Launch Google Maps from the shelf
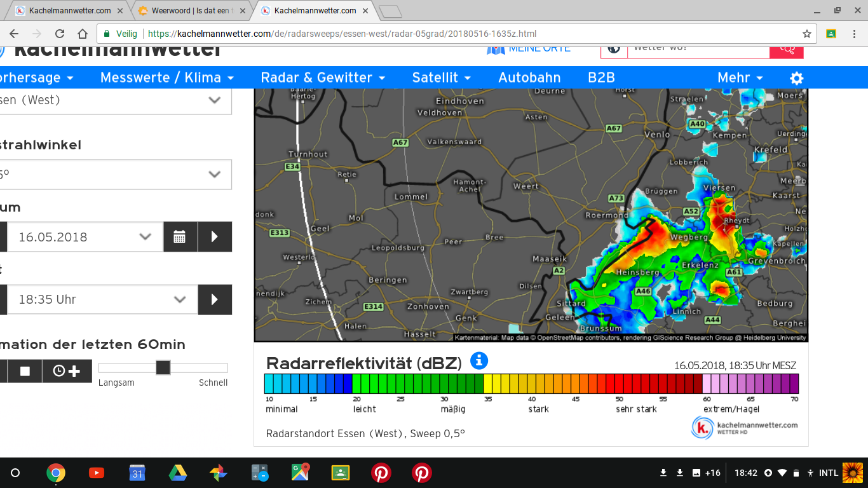868x488 pixels. [300, 473]
